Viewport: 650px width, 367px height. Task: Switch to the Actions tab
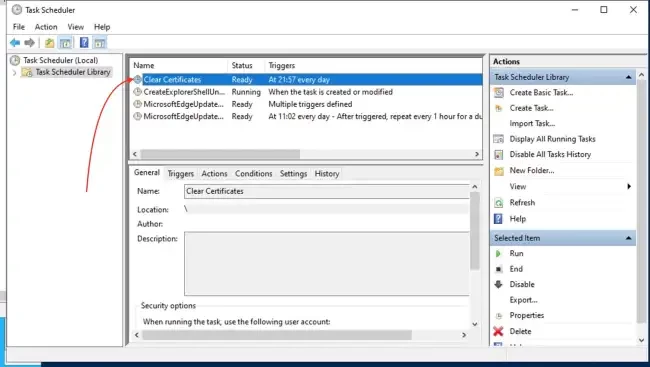pyautogui.click(x=214, y=174)
